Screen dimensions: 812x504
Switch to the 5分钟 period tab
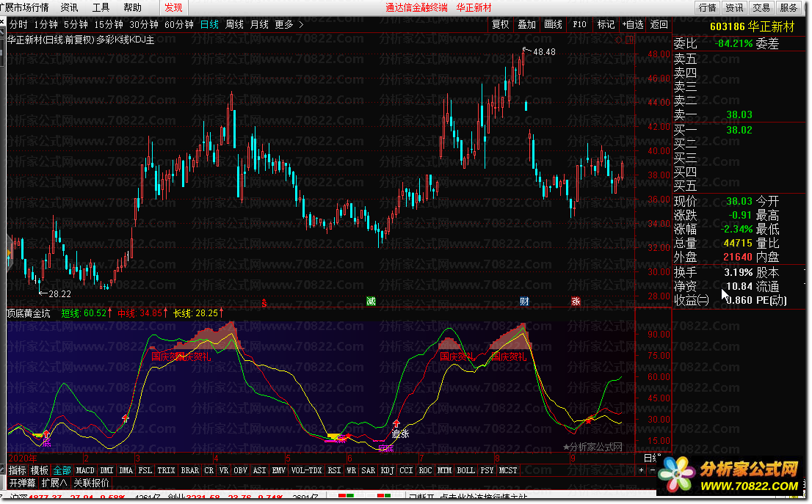76,24
